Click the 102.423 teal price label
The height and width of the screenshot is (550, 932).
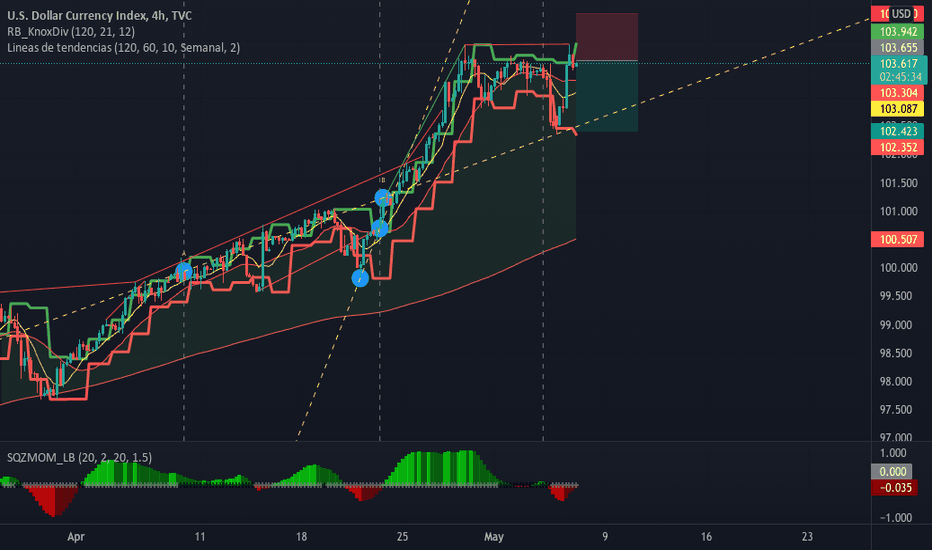(898, 131)
